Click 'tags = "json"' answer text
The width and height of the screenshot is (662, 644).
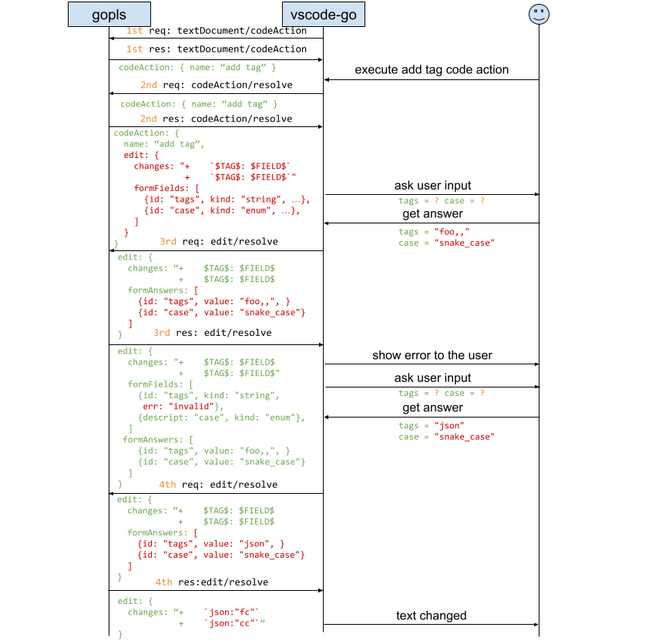pyautogui.click(x=431, y=425)
